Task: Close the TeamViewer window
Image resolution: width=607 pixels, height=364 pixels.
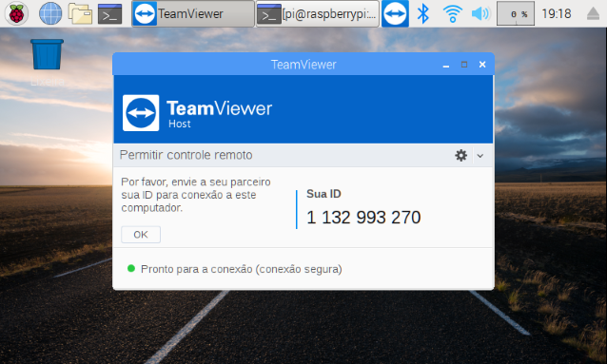Action: [x=482, y=65]
